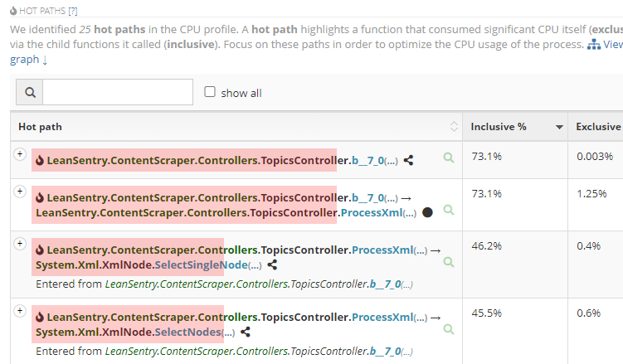Select the 73.1% inclusive value in first row
Screen dimensions: 623x364
(x=487, y=157)
